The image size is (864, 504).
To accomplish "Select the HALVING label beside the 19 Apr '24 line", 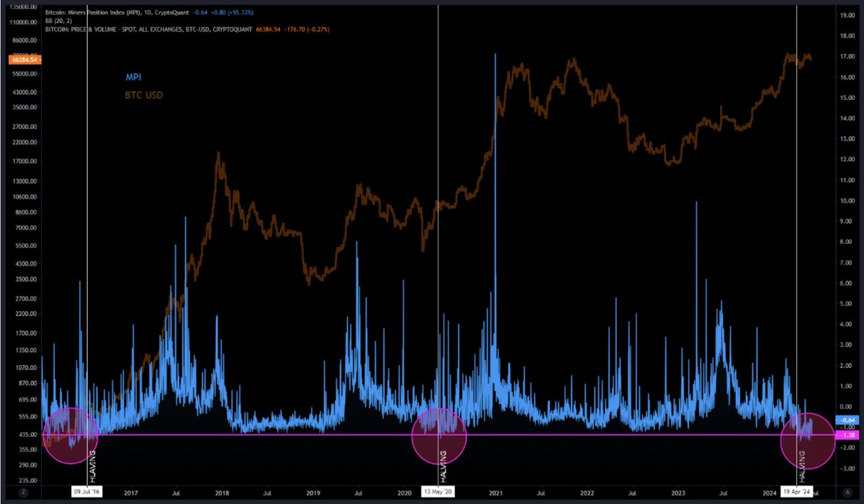I will 801,467.
